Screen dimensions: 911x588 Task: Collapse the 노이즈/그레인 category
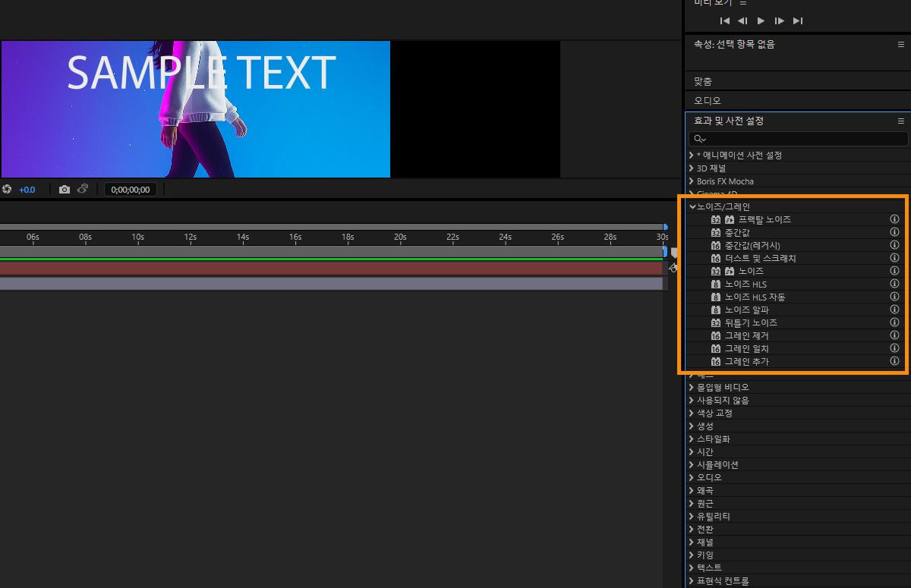click(x=692, y=206)
